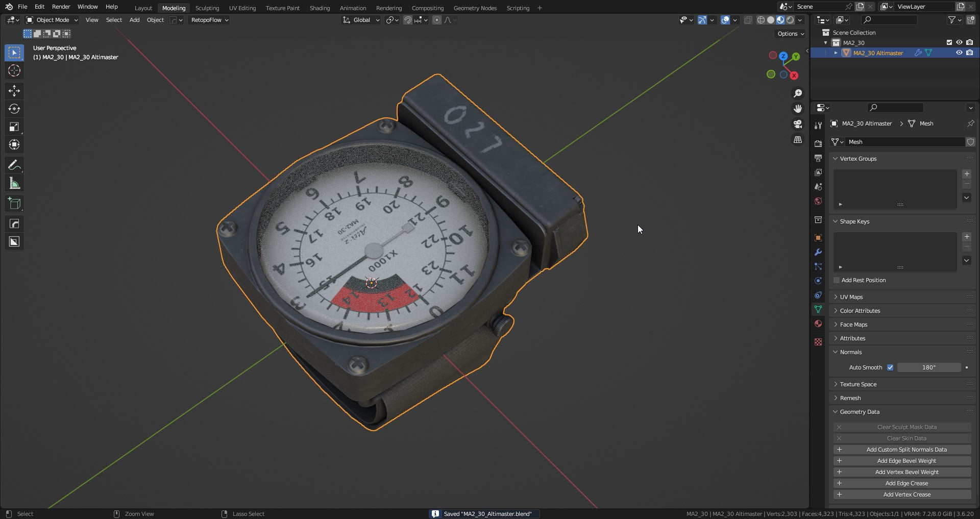The image size is (980, 519).
Task: Activate the Annotate pencil tool
Action: (x=14, y=165)
